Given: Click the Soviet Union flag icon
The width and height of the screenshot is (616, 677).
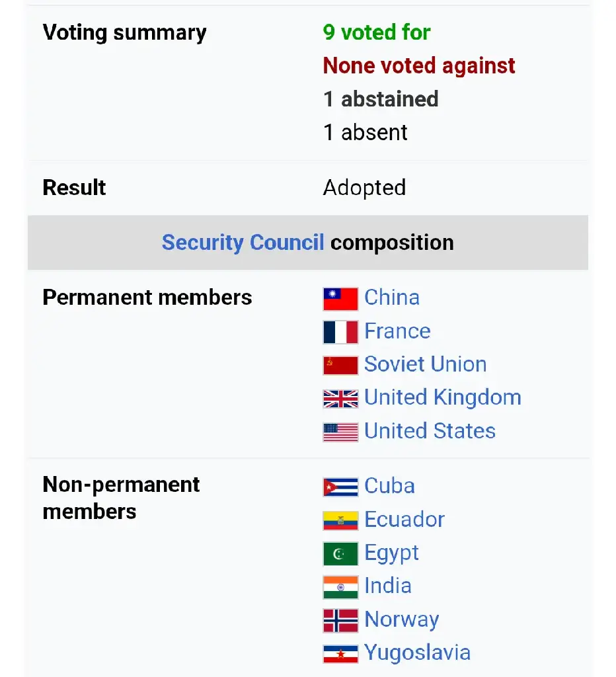Looking at the screenshot, I should click(x=340, y=365).
